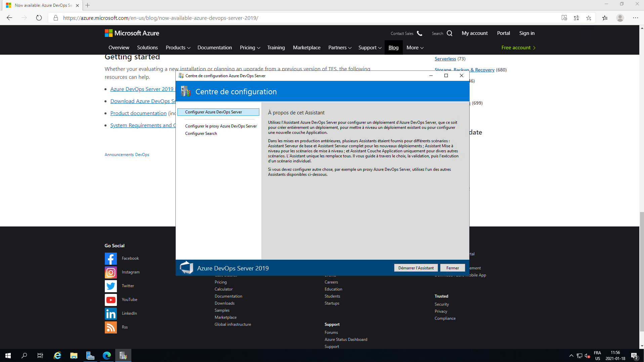Add page to favorites star icon
The height and width of the screenshot is (362, 644).
pos(589,18)
